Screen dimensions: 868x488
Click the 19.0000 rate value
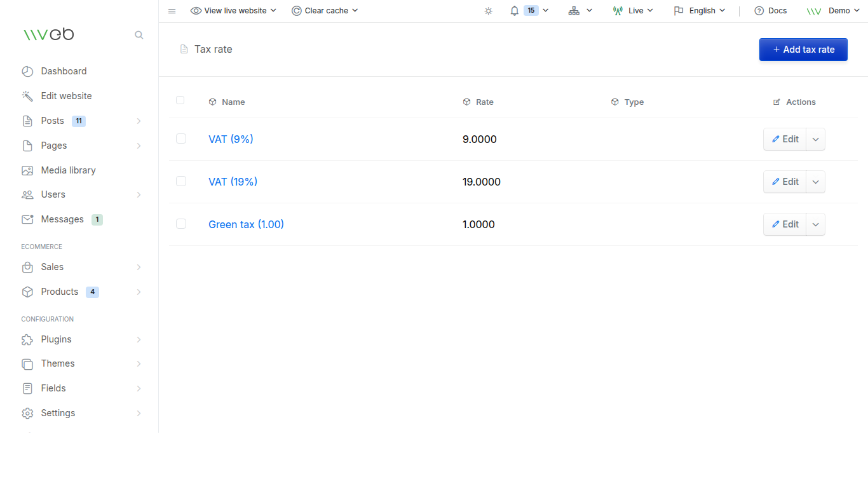(482, 182)
